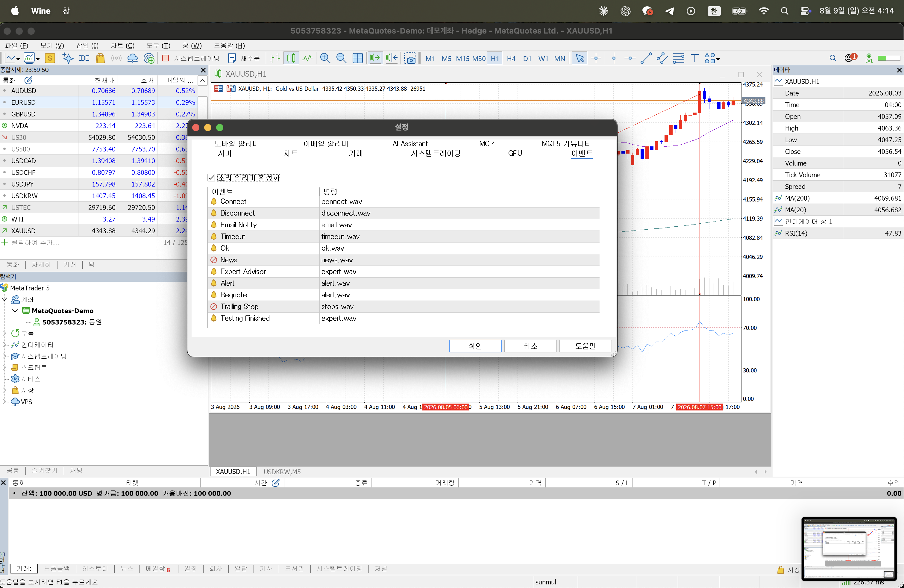Toggle 시스템트레이딩 algo trading button

point(191,58)
